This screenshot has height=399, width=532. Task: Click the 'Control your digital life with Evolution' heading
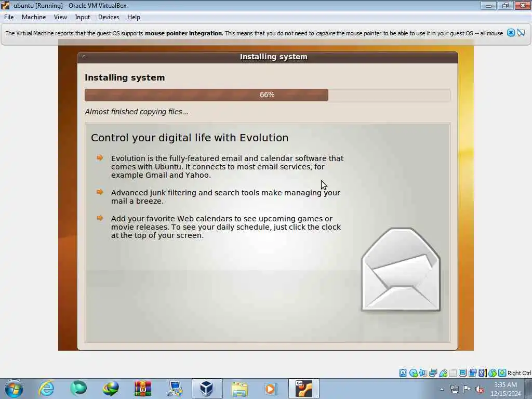[x=190, y=138]
